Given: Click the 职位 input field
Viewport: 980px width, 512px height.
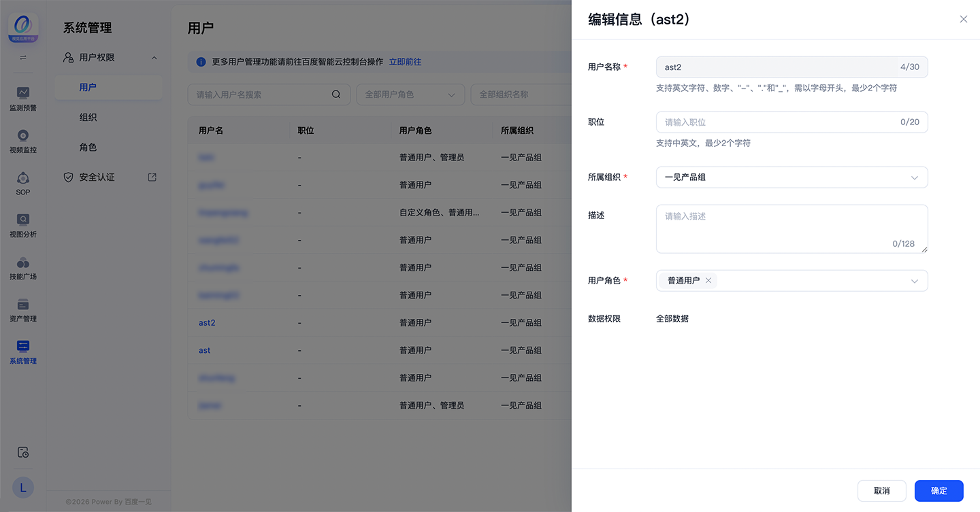Looking at the screenshot, I should point(791,122).
